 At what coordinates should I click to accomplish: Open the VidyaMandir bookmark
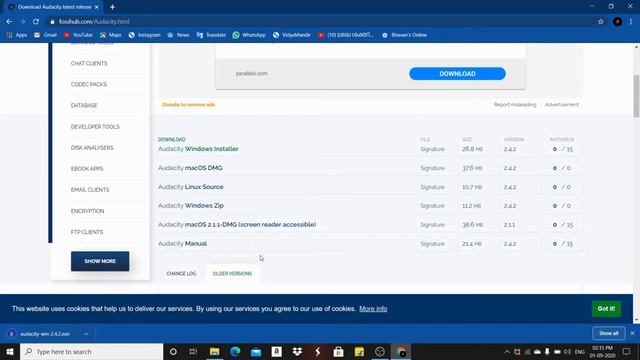pyautogui.click(x=291, y=35)
